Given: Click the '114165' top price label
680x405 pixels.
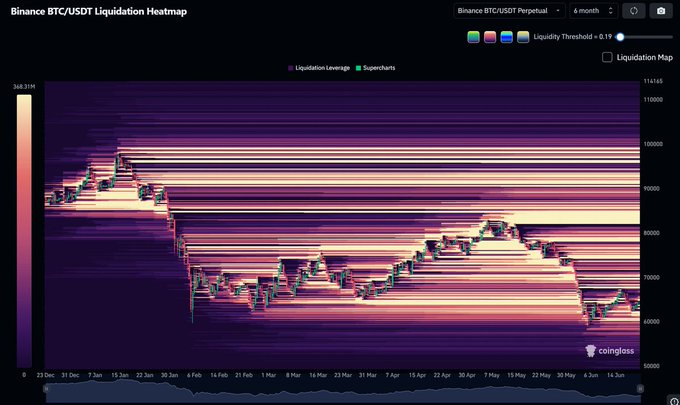Looking at the screenshot, I should [653, 81].
